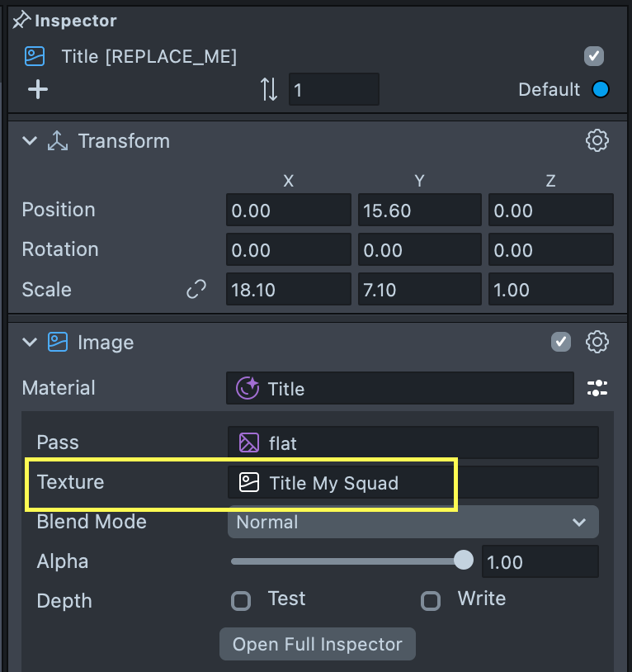This screenshot has width=632, height=672.
Task: Click the Alpha slider handle
Action: 464,561
